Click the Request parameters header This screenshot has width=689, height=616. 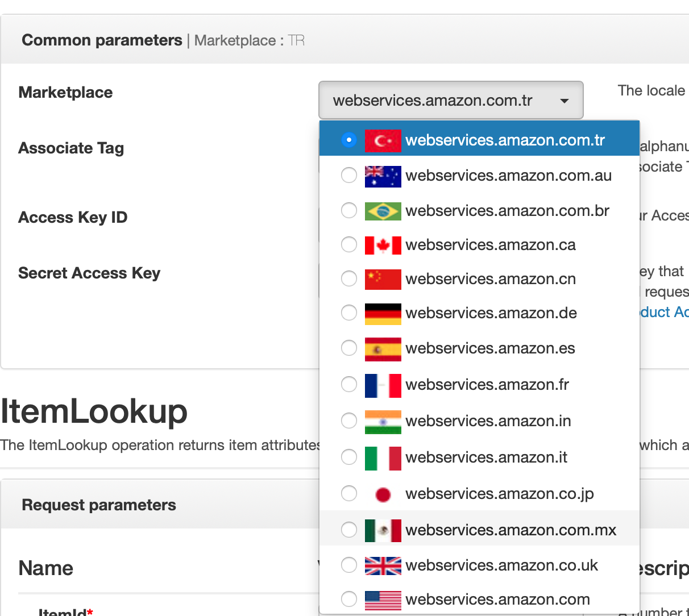[98, 504]
